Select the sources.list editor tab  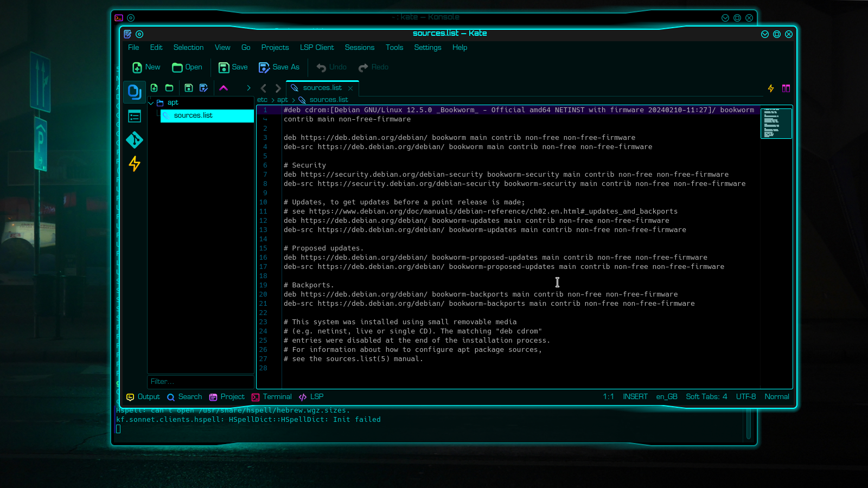322,88
